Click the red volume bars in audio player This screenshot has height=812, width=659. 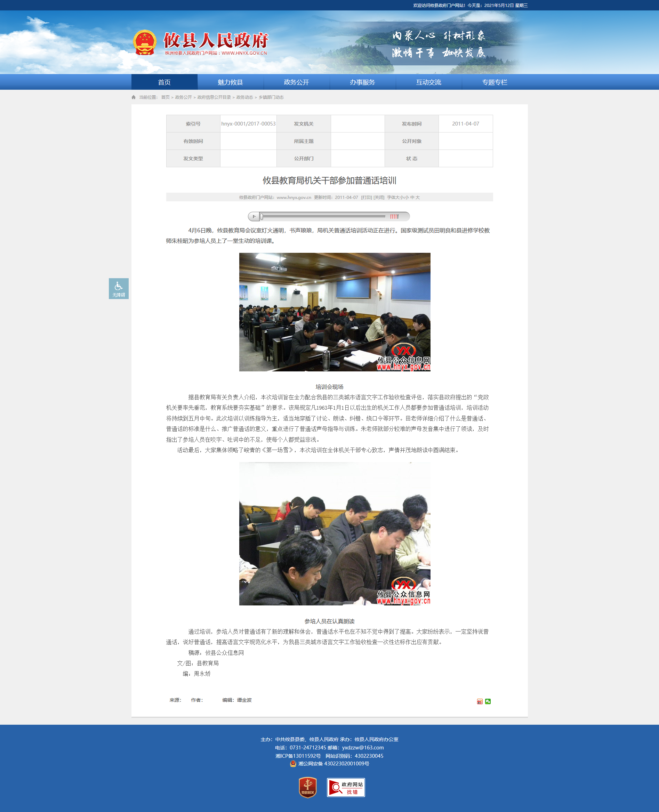tap(394, 216)
